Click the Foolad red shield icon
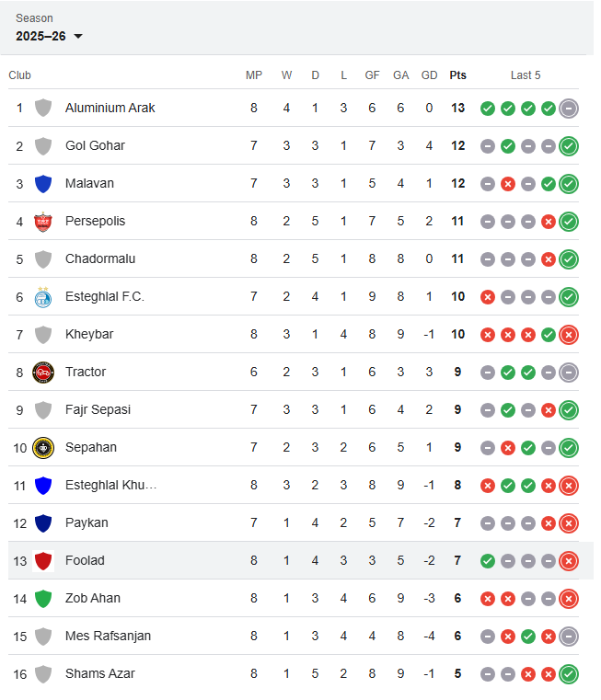This screenshot has height=700, width=601. [x=42, y=560]
